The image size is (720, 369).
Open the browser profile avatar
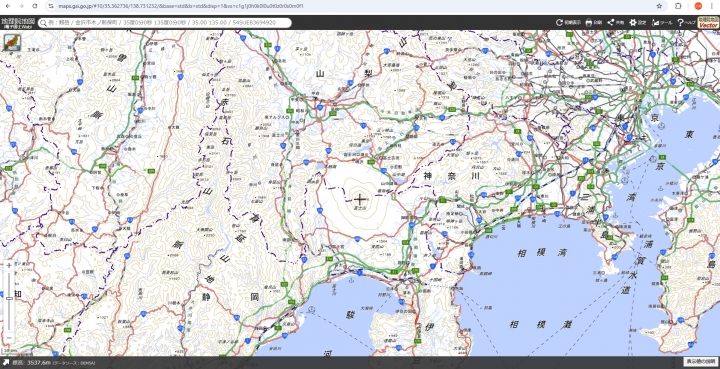698,6
